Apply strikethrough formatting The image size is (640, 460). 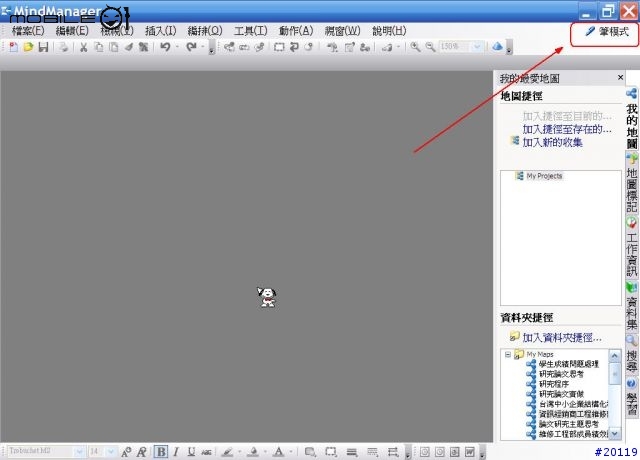coord(207,452)
